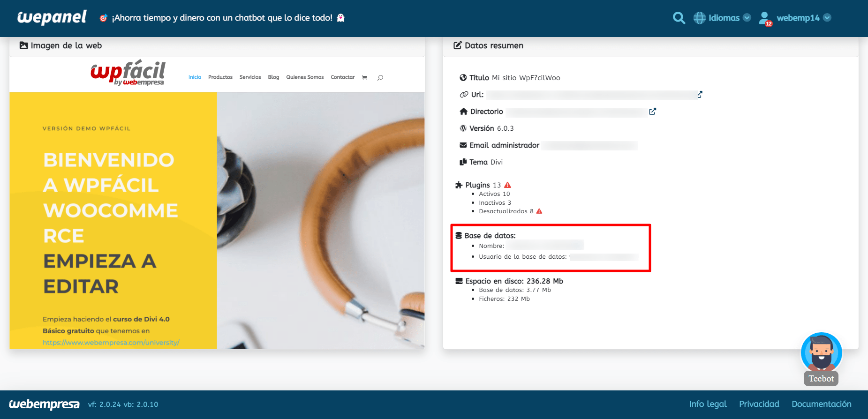
Task: Click the Usuario de la base de datos entry
Action: (559, 256)
